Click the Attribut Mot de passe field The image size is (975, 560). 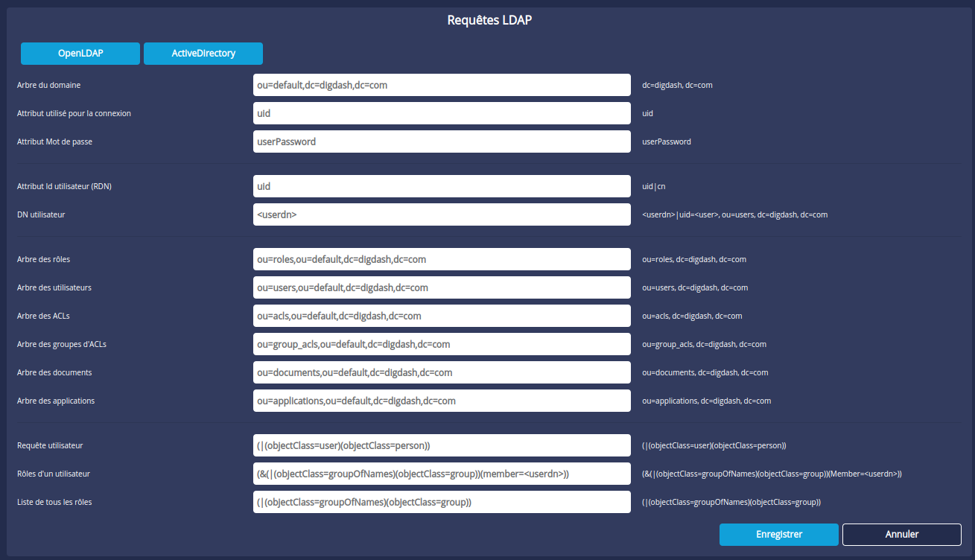click(442, 141)
